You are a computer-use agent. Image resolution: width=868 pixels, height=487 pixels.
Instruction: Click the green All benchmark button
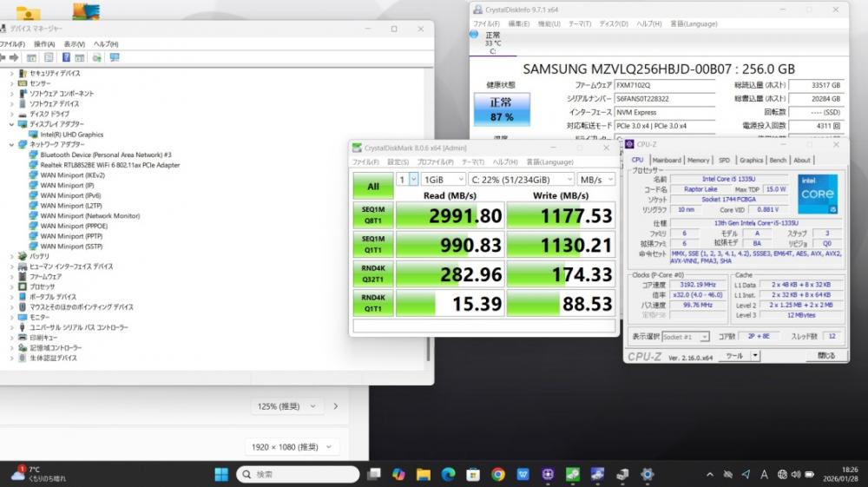[x=372, y=186]
